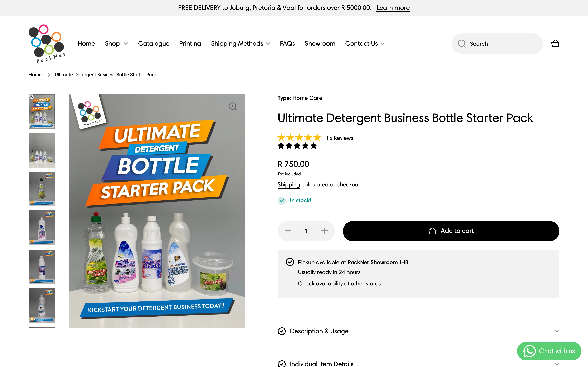Decrease quantity with the minus icon
Screen dimensions: 588x367
(x=288, y=231)
